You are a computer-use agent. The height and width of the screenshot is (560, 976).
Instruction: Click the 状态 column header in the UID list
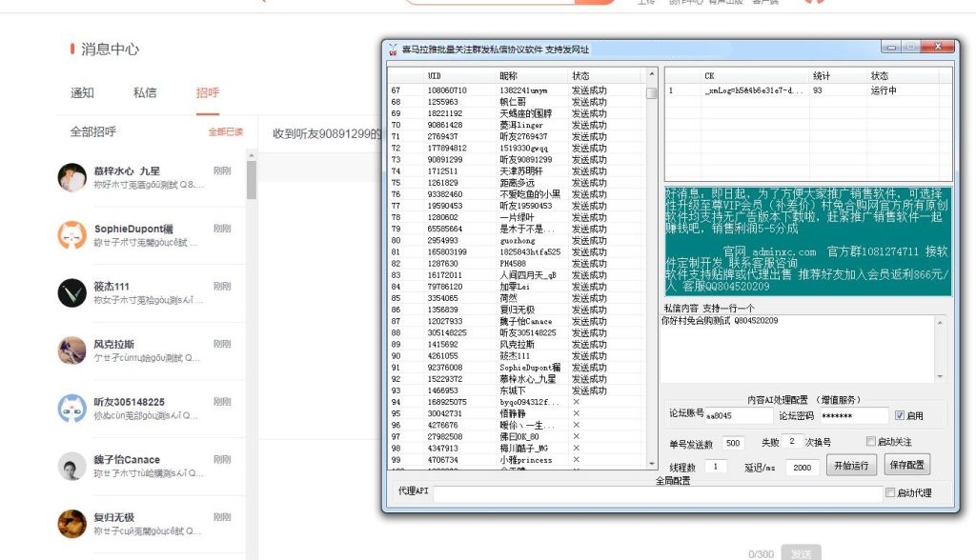click(x=580, y=75)
